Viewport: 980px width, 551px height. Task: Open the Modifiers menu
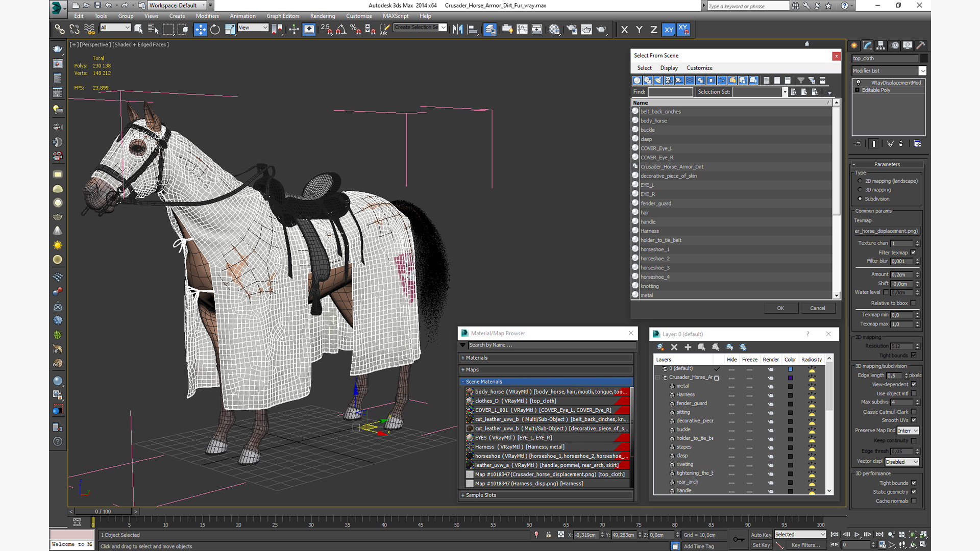(207, 16)
